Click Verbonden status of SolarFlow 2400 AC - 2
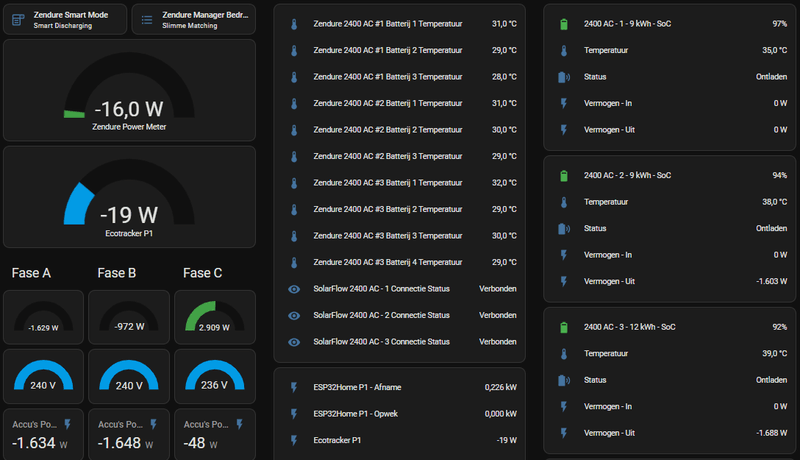This screenshot has height=460, width=800. point(497,316)
